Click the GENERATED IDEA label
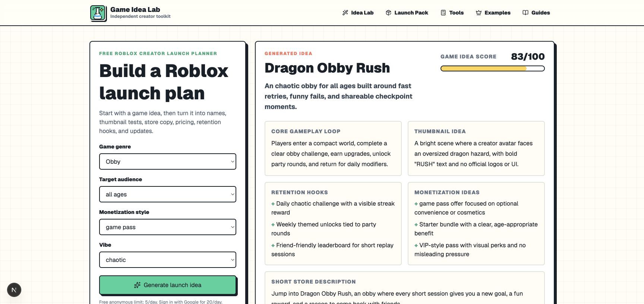This screenshot has height=304, width=644. (x=288, y=54)
